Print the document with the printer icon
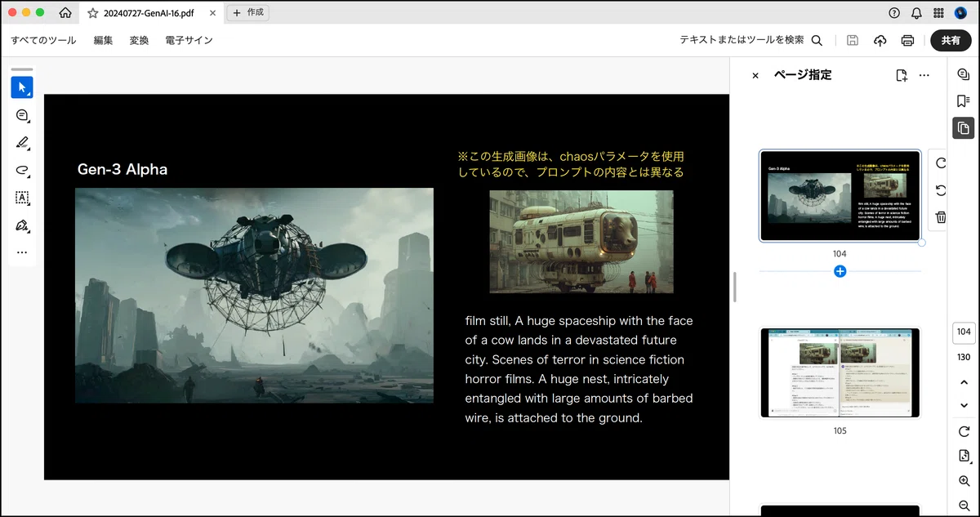 coord(907,40)
